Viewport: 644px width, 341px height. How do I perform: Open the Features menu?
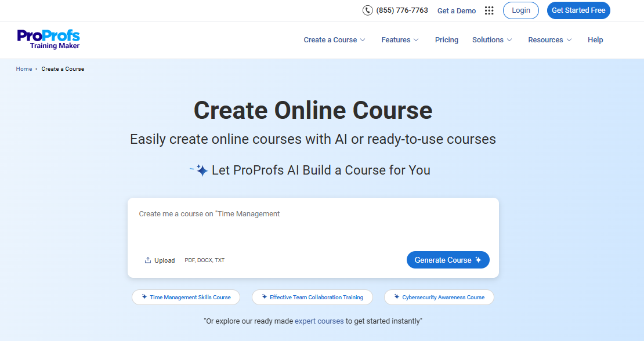[x=400, y=40]
